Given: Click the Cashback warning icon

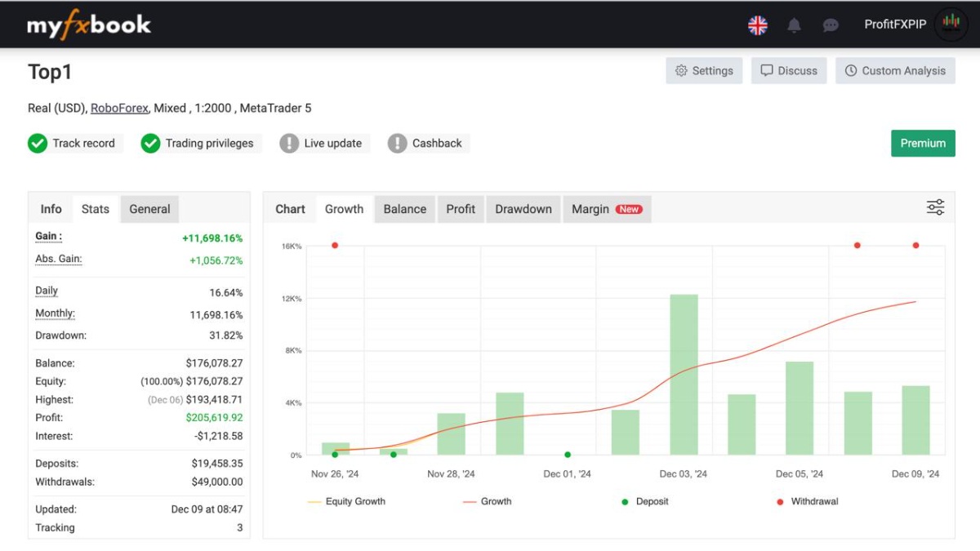Looking at the screenshot, I should click(x=397, y=144).
